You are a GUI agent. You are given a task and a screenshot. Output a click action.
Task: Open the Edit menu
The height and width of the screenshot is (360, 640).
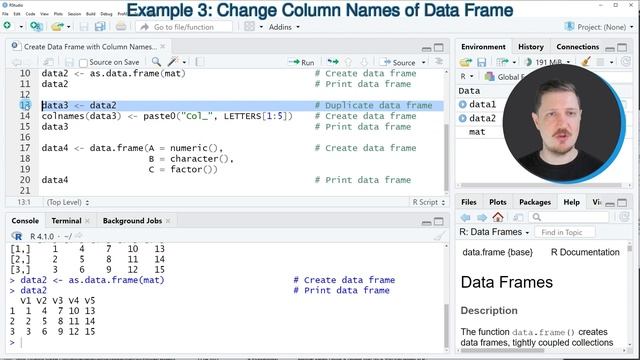pyautogui.click(x=17, y=14)
